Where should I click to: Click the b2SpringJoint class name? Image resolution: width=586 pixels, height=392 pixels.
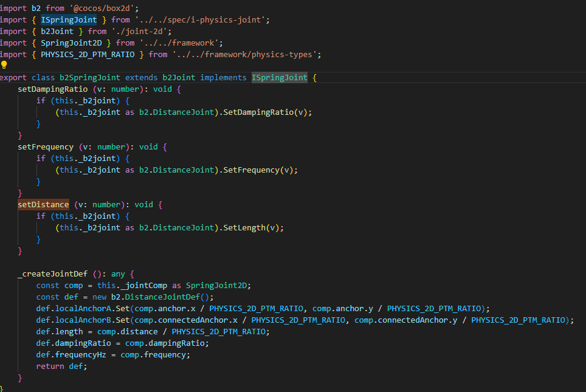(x=90, y=78)
